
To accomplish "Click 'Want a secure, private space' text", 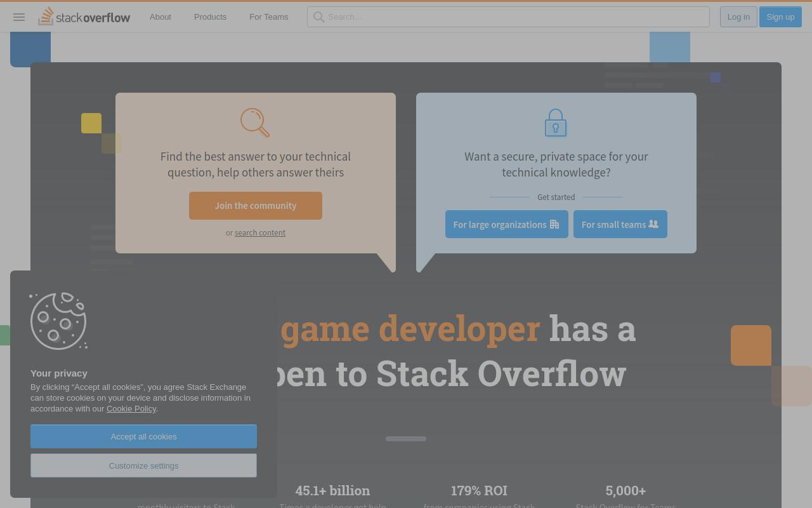I will click(556, 164).
